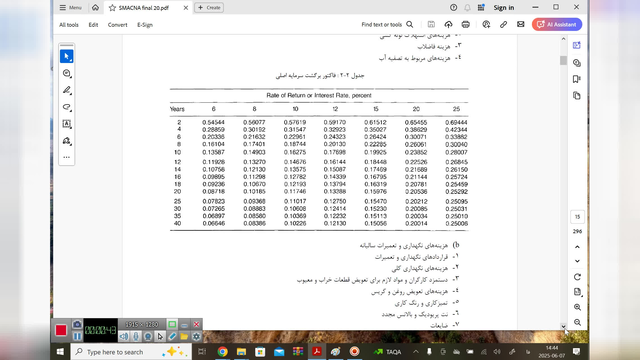Click the vertical scrollbar thumb

[x=563, y=60]
